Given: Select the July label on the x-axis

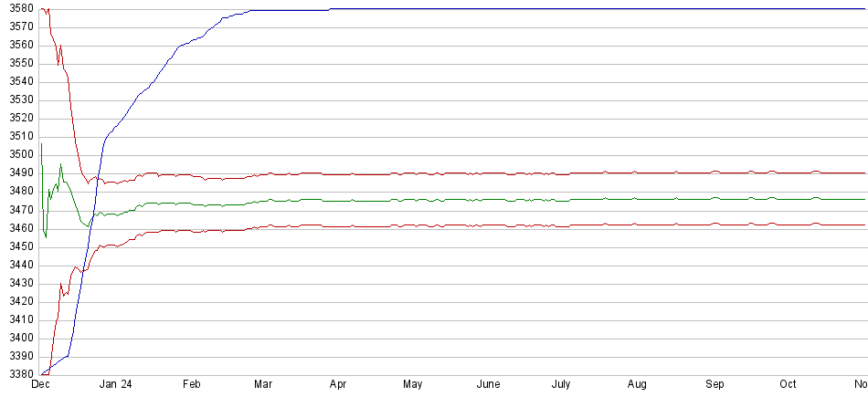Looking at the screenshot, I should [x=562, y=385].
